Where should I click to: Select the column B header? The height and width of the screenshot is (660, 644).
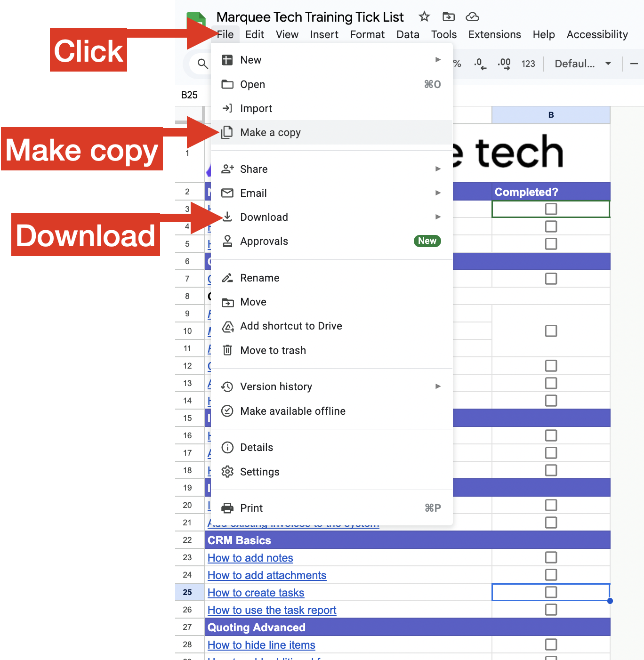(551, 115)
